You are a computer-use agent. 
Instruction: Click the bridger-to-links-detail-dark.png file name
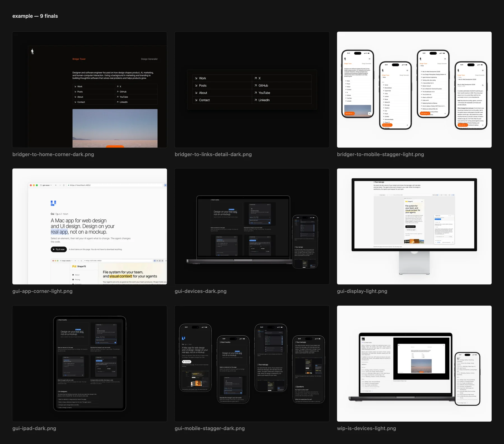[213, 154]
